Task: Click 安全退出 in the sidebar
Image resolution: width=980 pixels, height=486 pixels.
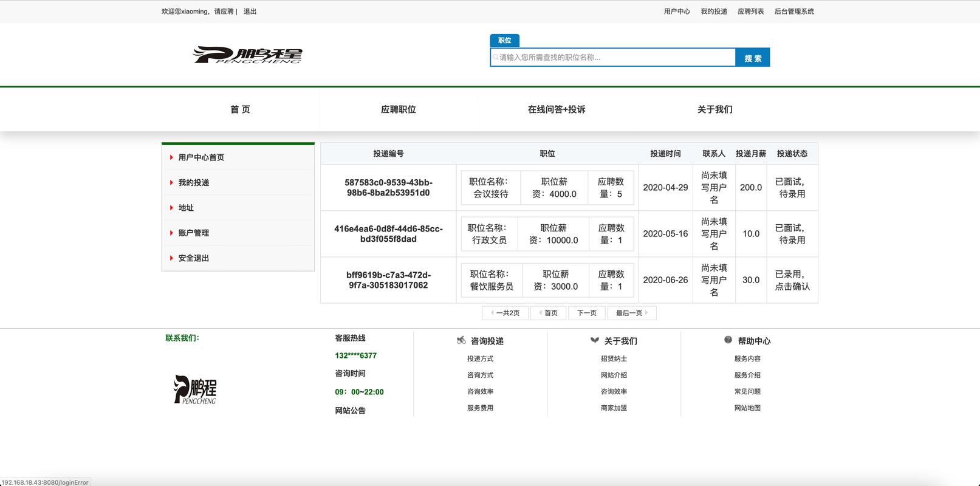Action: point(194,258)
